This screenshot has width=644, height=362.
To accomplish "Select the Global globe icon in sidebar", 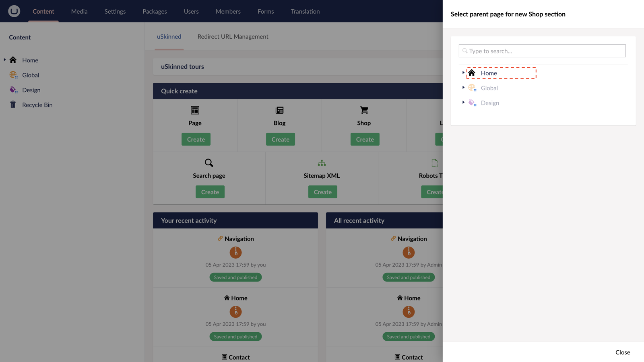I will tap(13, 75).
